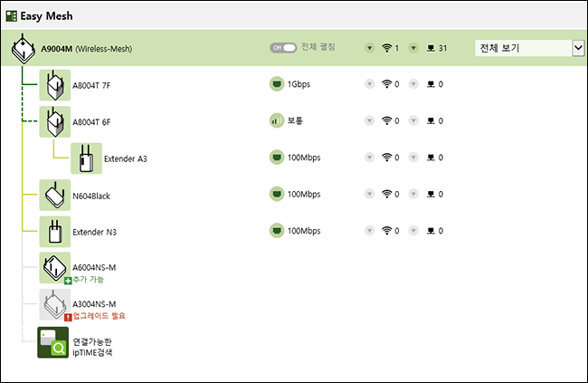Expand wired clients arrow for Extender A3

[413, 158]
